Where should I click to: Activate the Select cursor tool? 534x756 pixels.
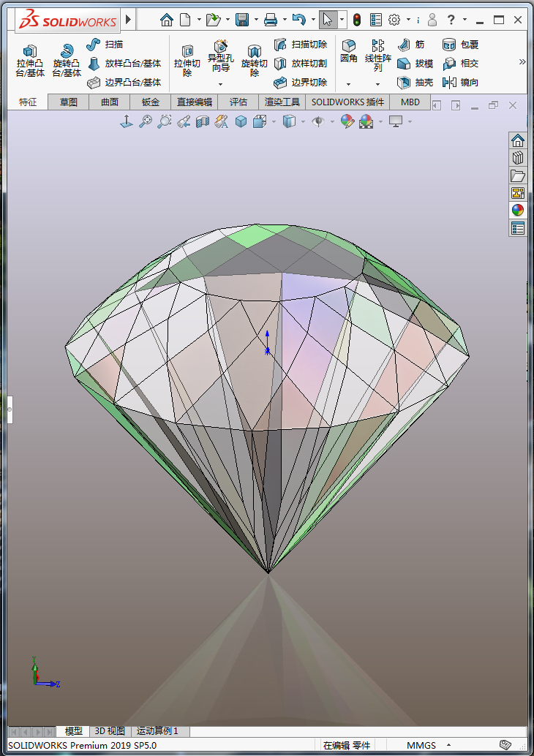(328, 20)
